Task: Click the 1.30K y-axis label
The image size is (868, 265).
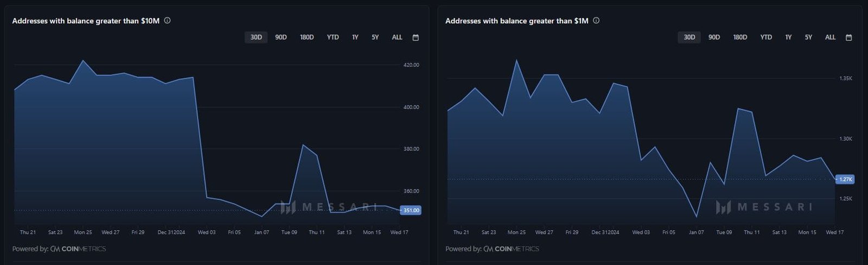Action: (x=846, y=139)
